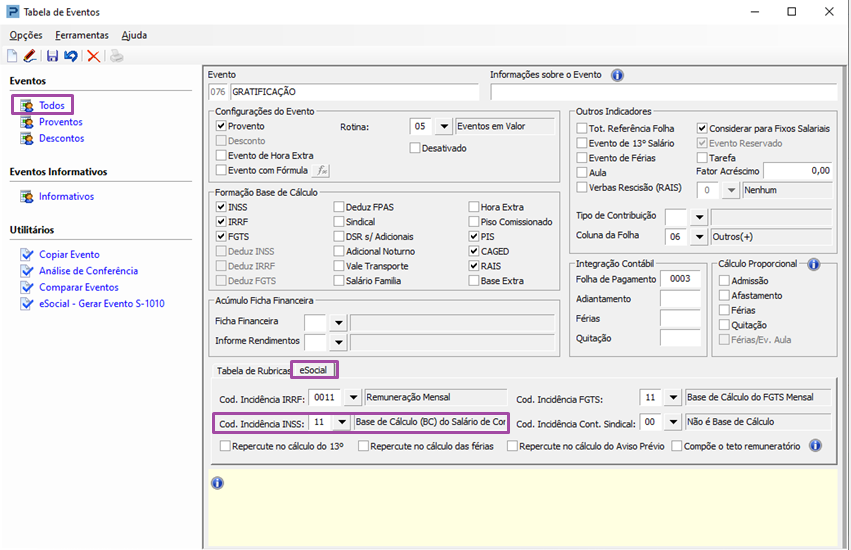Expand the Ficha Financeira dropdown
Screen dimensions: 851x550
pyautogui.click(x=339, y=323)
